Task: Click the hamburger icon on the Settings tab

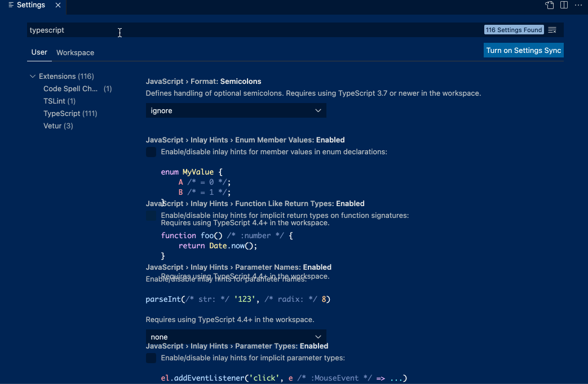Action: coord(10,5)
